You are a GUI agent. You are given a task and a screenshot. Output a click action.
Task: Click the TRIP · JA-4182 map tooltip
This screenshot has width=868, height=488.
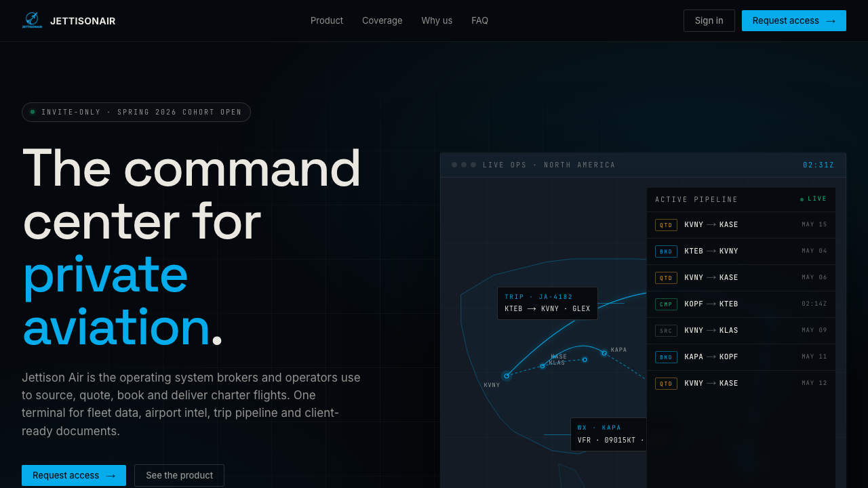click(547, 303)
